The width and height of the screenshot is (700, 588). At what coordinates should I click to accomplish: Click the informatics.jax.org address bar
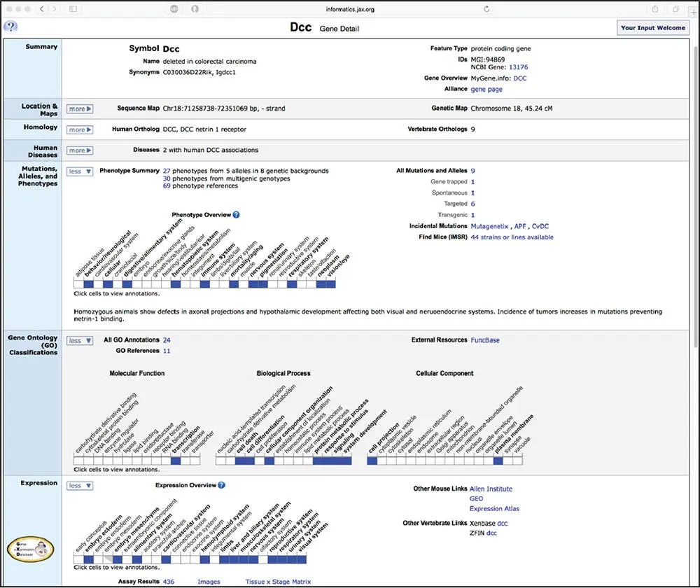[349, 9]
